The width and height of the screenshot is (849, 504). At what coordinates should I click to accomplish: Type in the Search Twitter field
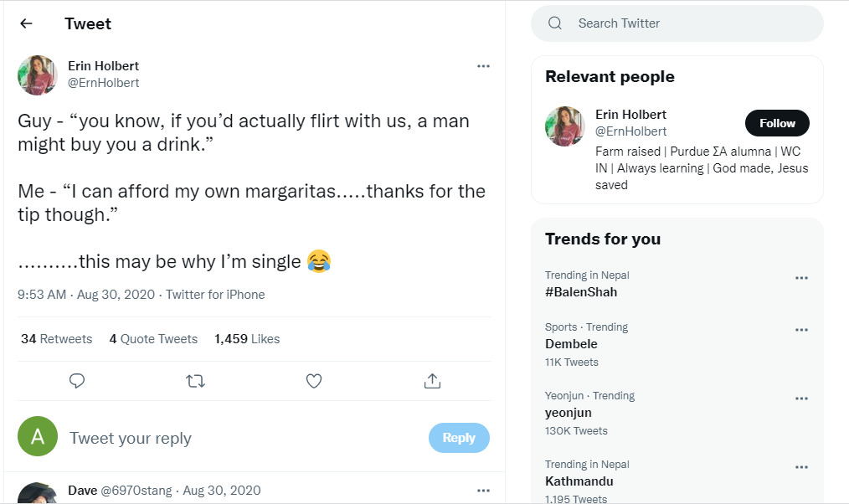click(687, 23)
